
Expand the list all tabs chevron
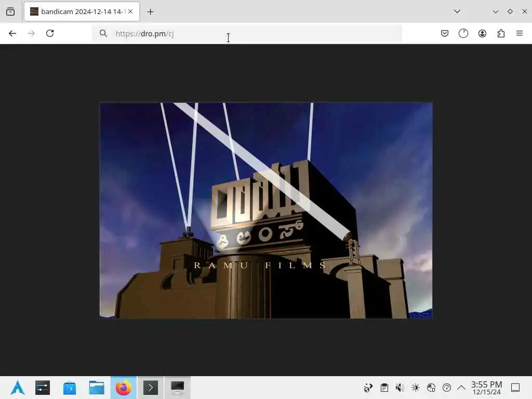[457, 11]
